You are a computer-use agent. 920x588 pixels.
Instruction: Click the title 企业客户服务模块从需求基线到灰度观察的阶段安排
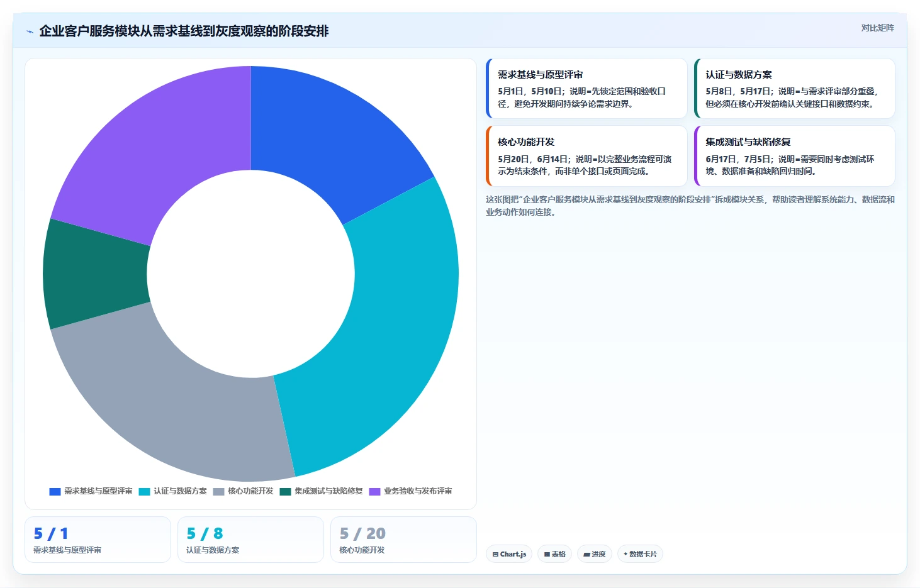(x=184, y=31)
